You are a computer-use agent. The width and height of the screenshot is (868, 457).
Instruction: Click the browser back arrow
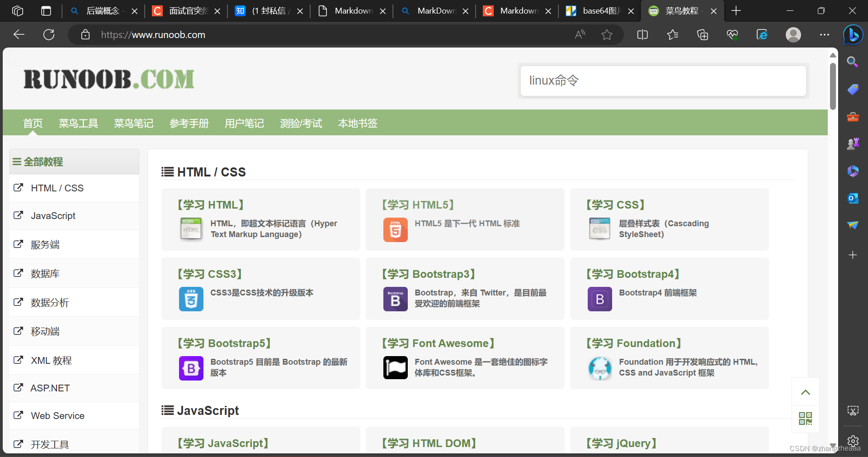pos(19,34)
